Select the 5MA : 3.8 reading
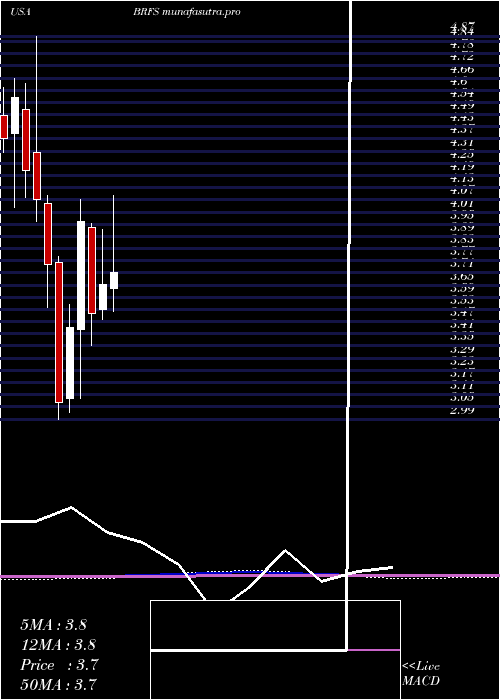The image size is (500, 700). coord(54,625)
